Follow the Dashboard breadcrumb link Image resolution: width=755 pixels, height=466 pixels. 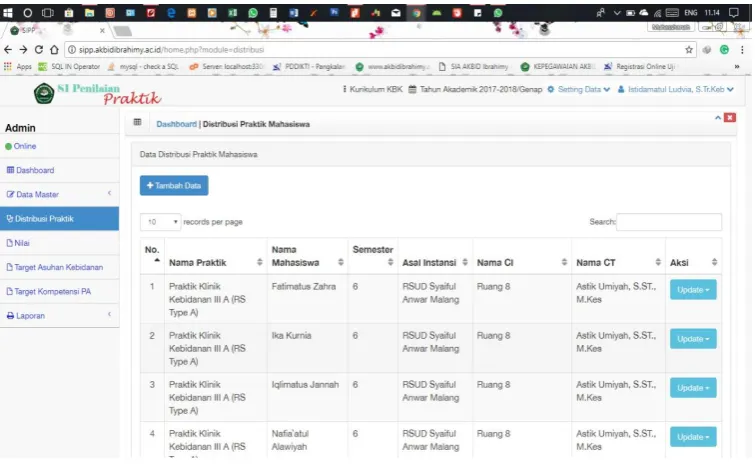tap(176, 124)
